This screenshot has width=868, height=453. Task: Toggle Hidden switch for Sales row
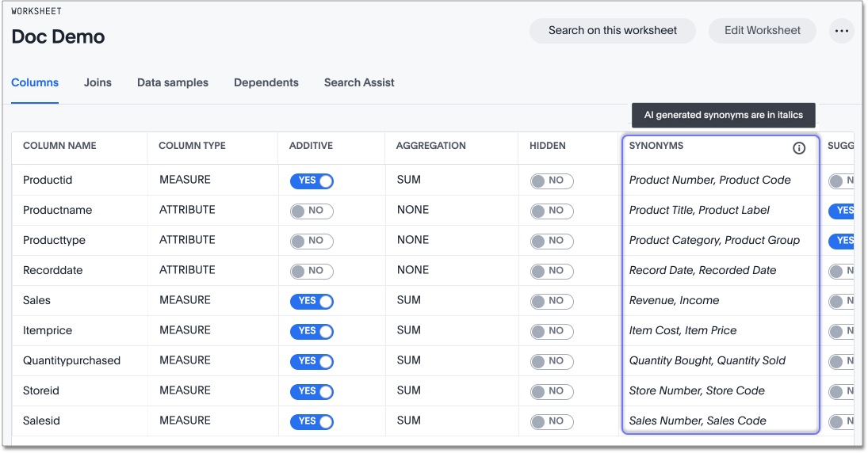click(552, 301)
